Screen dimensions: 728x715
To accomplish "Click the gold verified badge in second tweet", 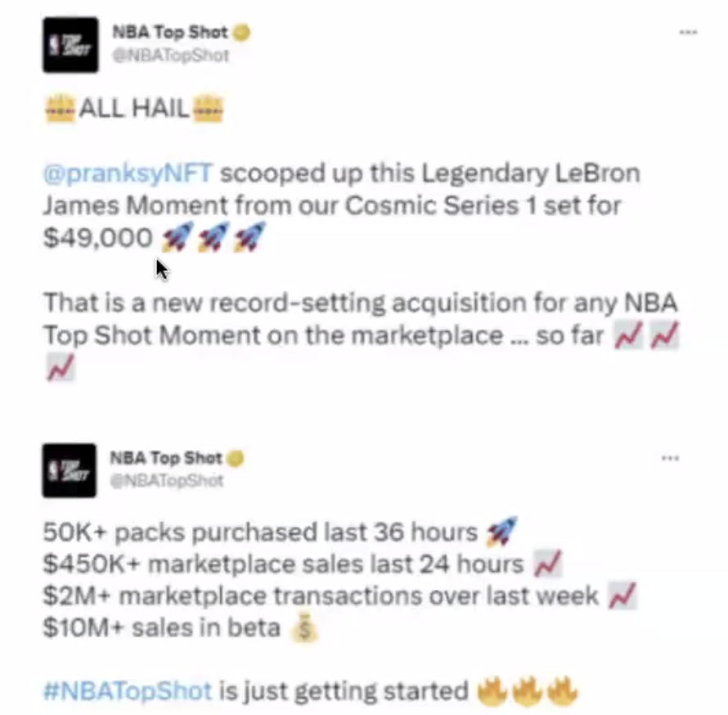I will 236,458.
